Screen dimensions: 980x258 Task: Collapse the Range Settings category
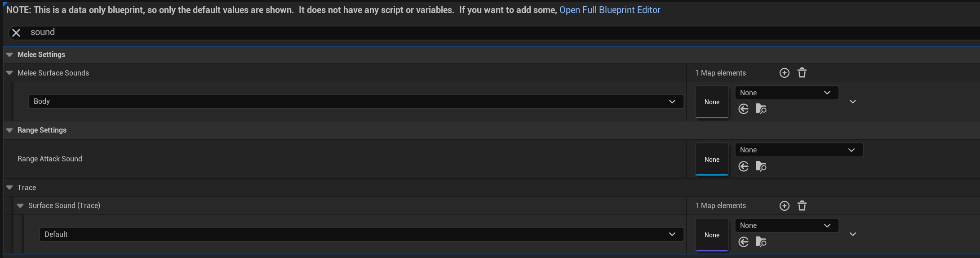click(x=9, y=130)
